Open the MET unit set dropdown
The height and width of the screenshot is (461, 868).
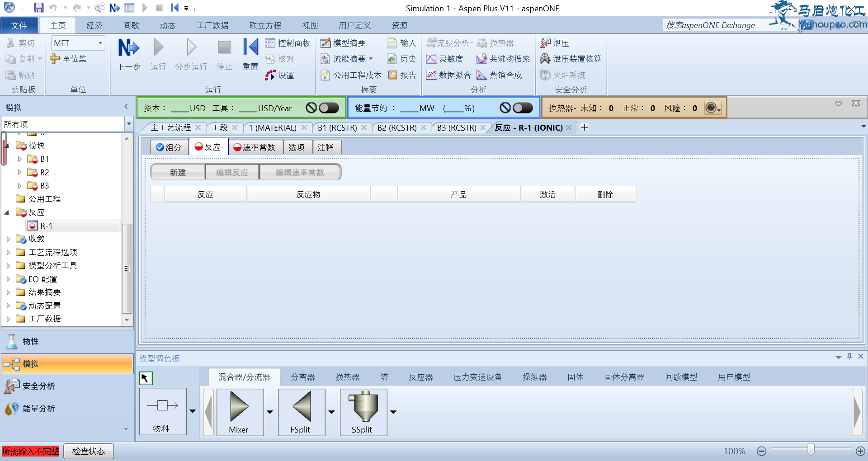(x=100, y=43)
